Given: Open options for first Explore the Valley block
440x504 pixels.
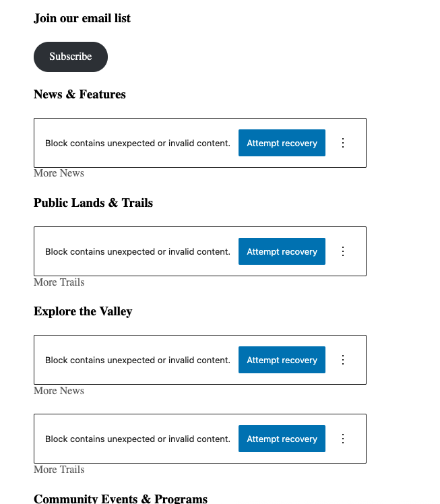Looking at the screenshot, I should pyautogui.click(x=343, y=360).
